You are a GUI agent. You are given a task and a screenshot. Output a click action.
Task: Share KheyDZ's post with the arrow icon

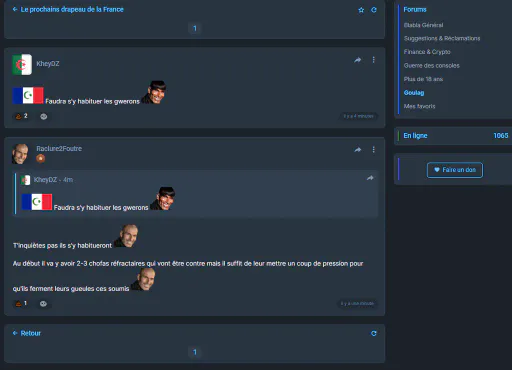[358, 60]
